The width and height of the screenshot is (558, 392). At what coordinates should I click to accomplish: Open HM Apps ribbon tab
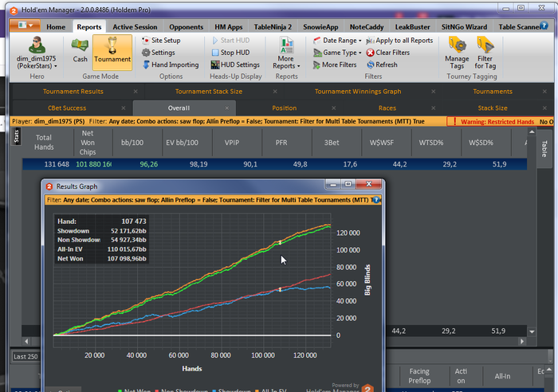pos(229,26)
